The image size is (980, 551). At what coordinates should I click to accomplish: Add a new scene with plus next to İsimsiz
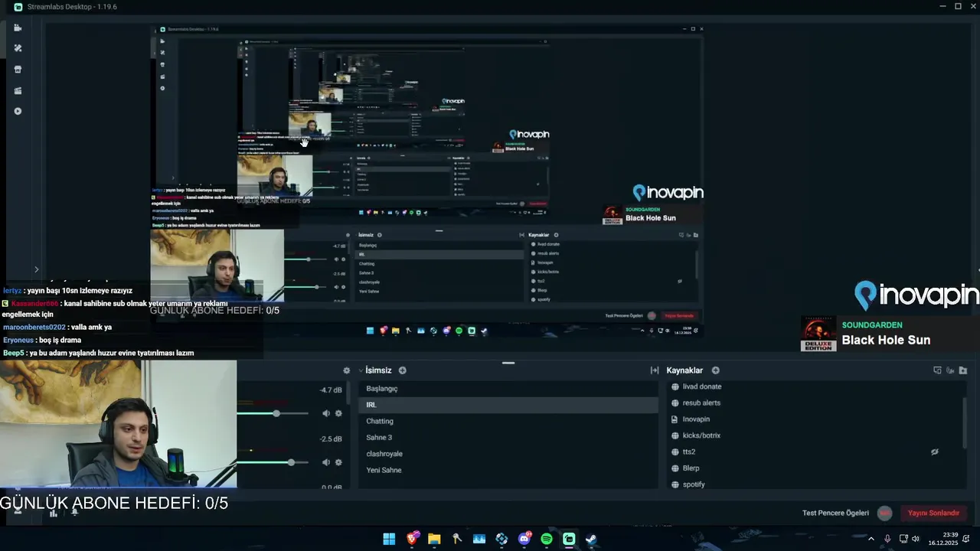click(403, 370)
